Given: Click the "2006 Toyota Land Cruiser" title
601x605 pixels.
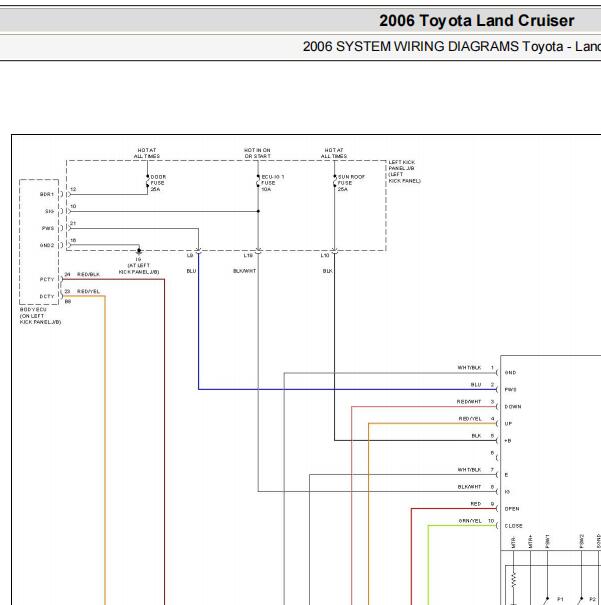Looking at the screenshot, I should [477, 21].
